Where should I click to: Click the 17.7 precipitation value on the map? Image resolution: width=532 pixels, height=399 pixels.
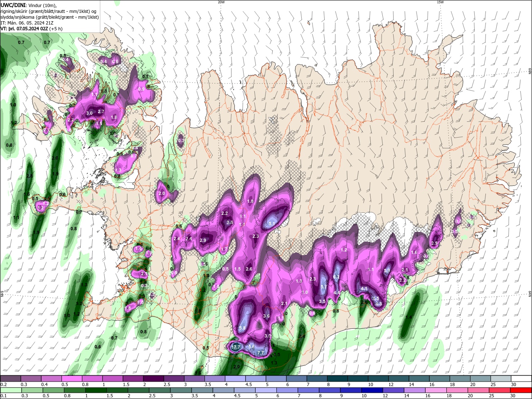[x=236, y=347]
